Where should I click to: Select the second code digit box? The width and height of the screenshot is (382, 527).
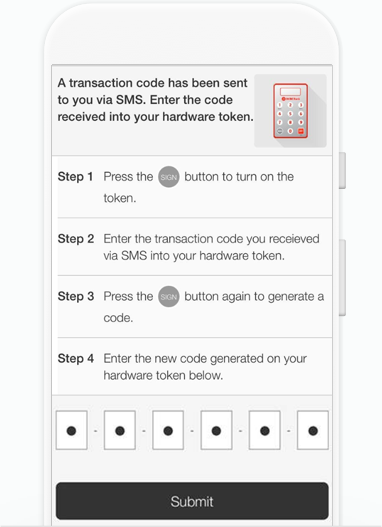120,430
